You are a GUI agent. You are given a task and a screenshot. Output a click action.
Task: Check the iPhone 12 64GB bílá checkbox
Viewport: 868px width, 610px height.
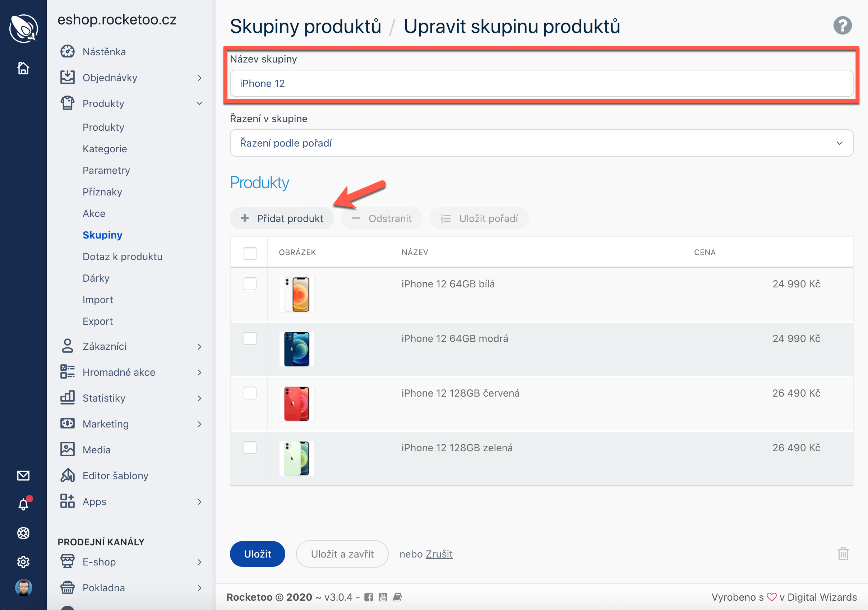[250, 284]
